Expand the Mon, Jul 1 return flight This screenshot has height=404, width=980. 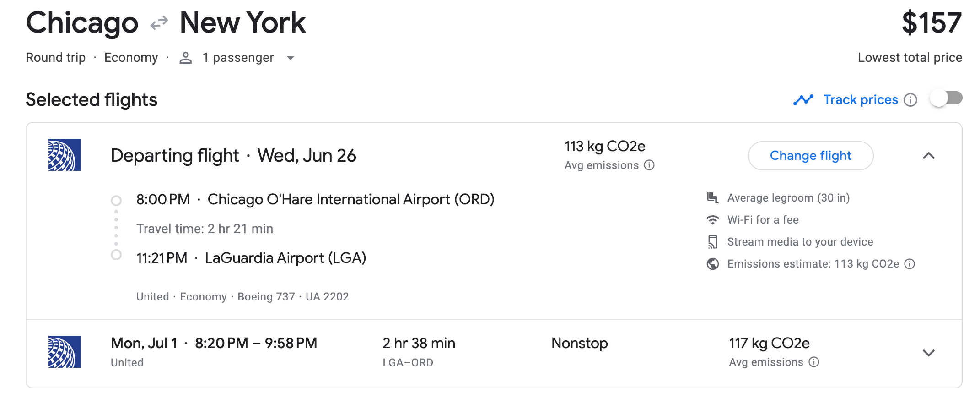pos(928,353)
